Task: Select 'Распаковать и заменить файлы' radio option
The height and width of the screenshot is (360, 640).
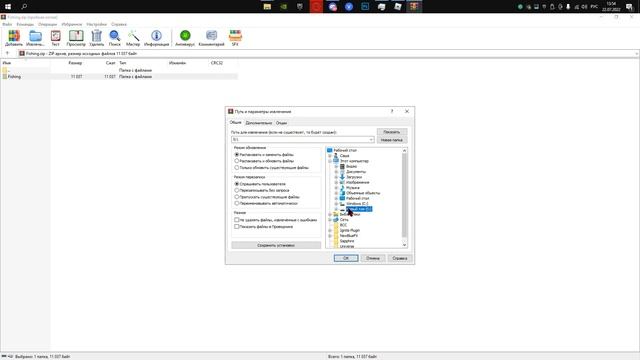Action: point(237,155)
